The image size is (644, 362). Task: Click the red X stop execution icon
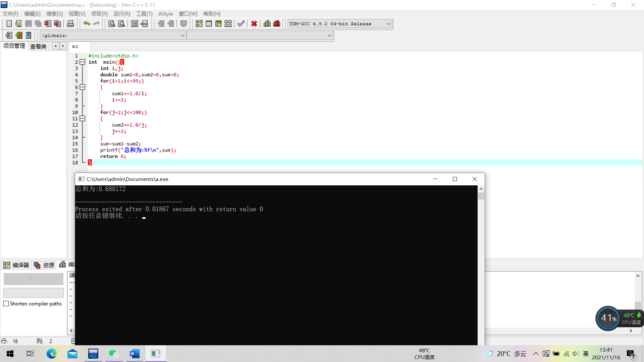point(254,24)
